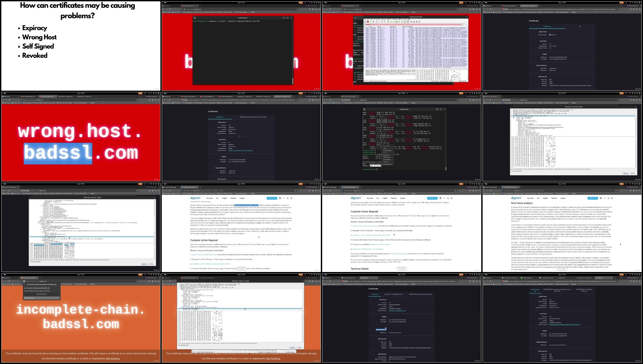Click Remove Exception button in connection security popup
Screen dimensions: 643x364
click(42, 294)
